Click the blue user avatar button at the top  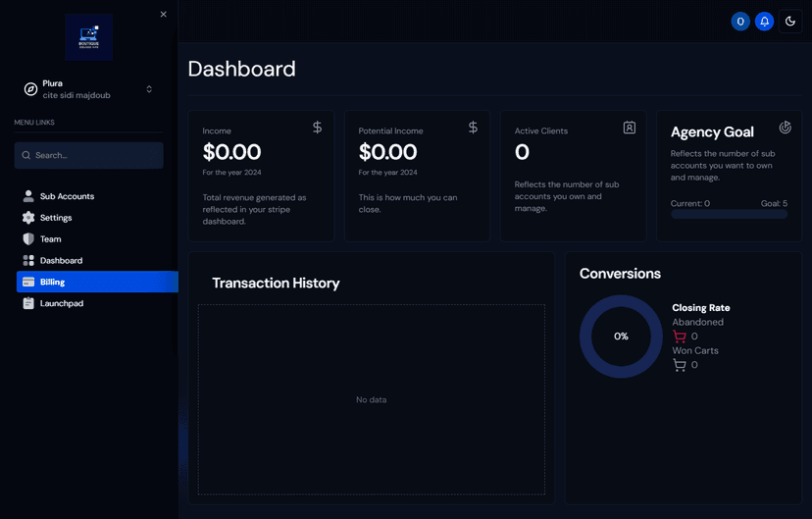click(x=740, y=22)
